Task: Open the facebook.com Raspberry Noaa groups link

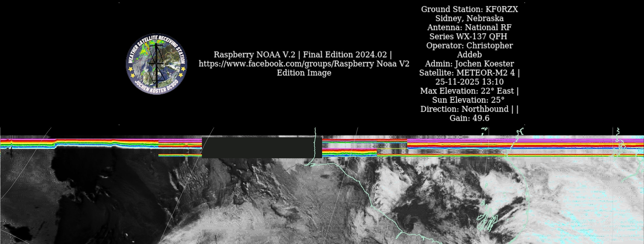Action: pos(304,64)
